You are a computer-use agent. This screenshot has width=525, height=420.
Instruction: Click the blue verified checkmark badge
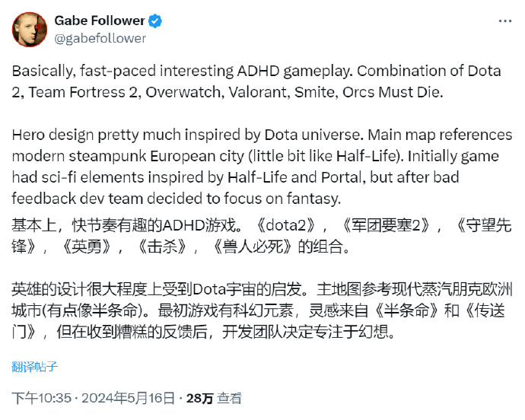154,21
